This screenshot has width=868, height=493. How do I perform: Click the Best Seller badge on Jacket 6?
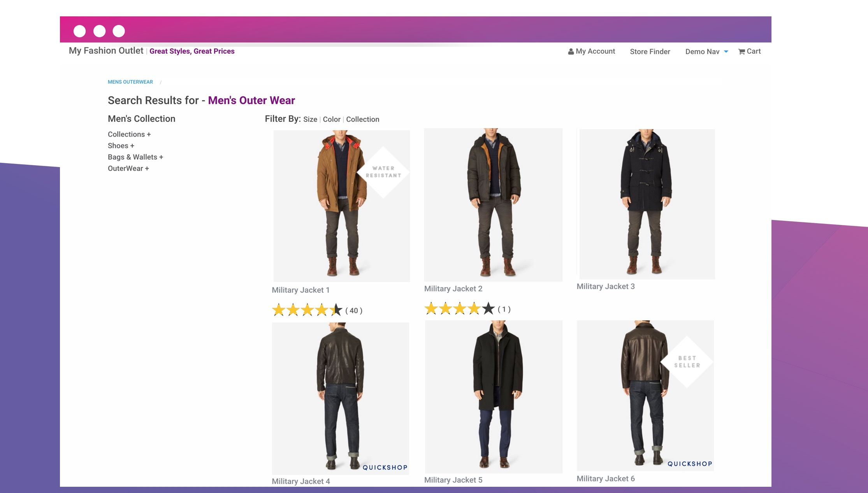point(687,362)
